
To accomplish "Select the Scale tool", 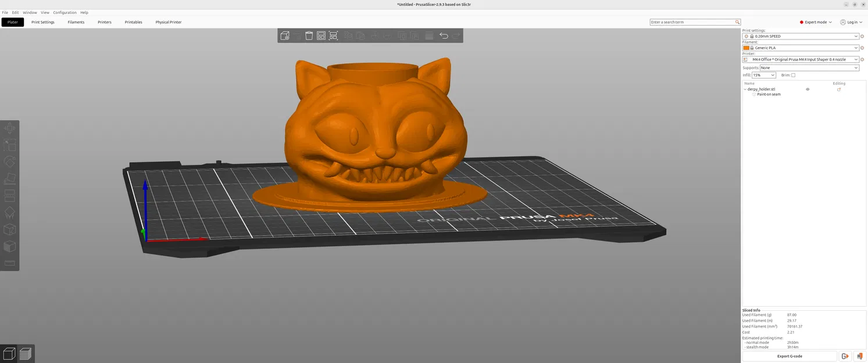I will click(x=9, y=145).
